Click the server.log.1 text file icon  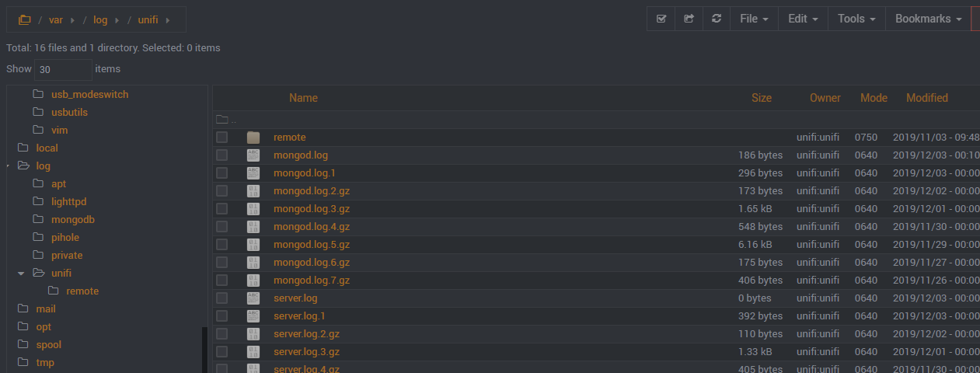(x=253, y=316)
